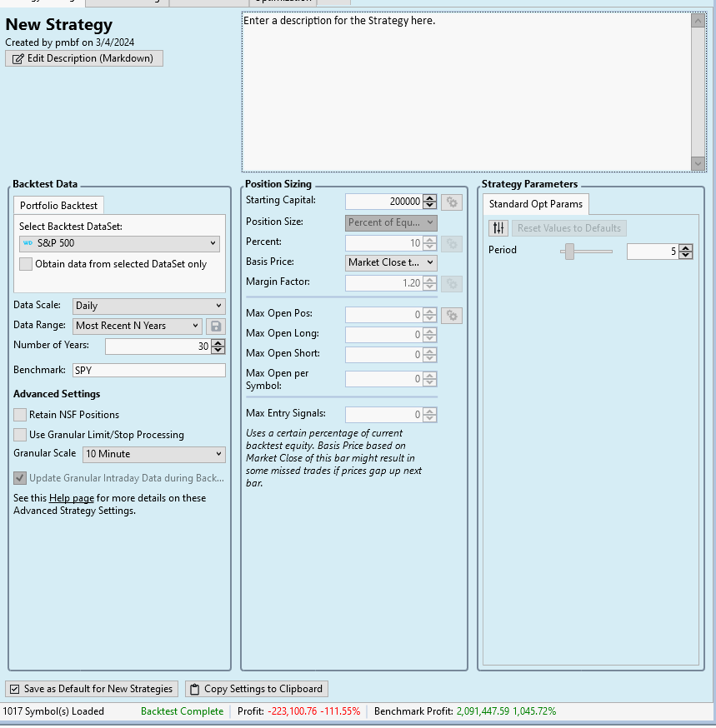This screenshot has width=716, height=728.
Task: Click the parameter sliders icon in Strategy Parameters
Action: pos(498,228)
